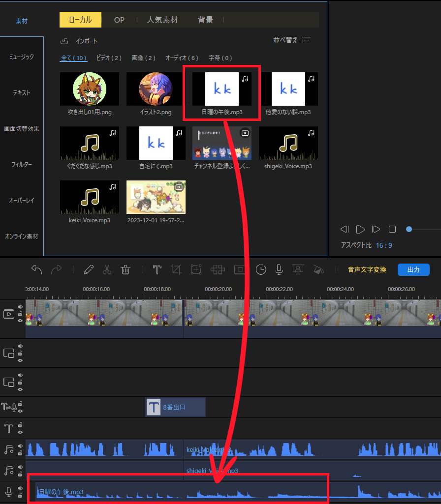This screenshot has height=504, width=441.
Task: Hide the main video track with its eye icon
Action: 21,321
